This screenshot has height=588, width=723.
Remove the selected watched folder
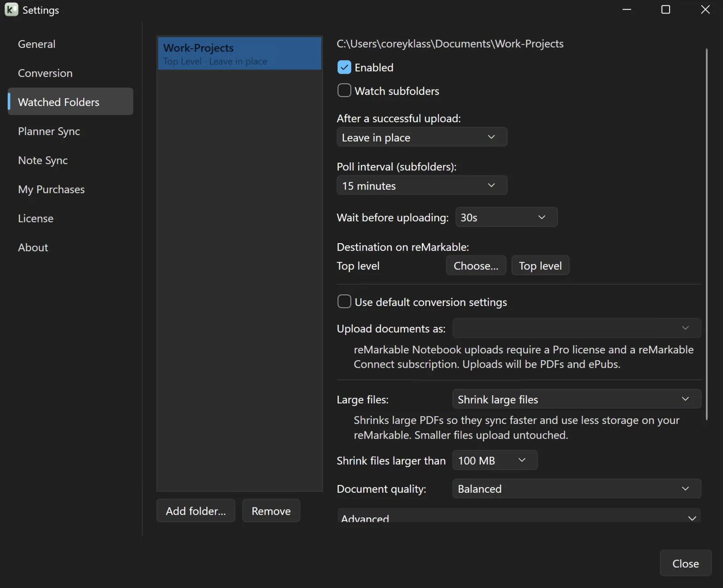(271, 511)
